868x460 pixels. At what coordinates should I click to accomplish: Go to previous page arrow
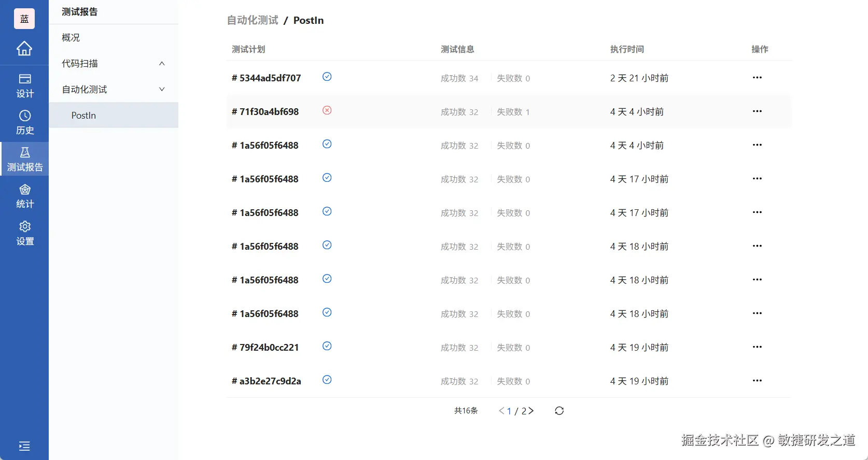coord(501,411)
